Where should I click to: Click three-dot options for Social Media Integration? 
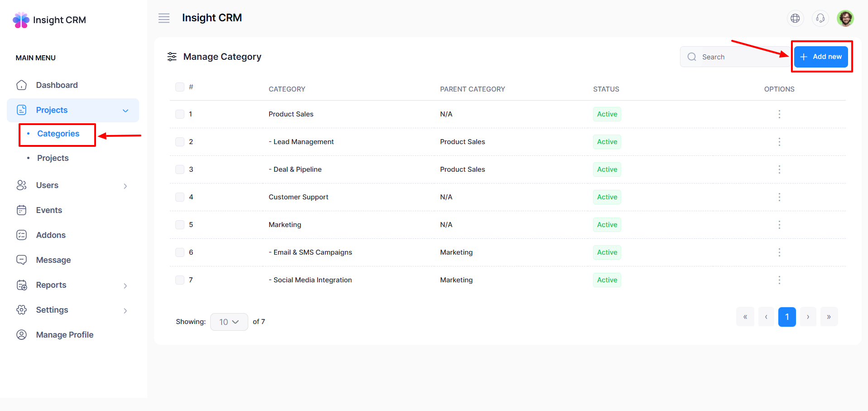[x=779, y=280]
